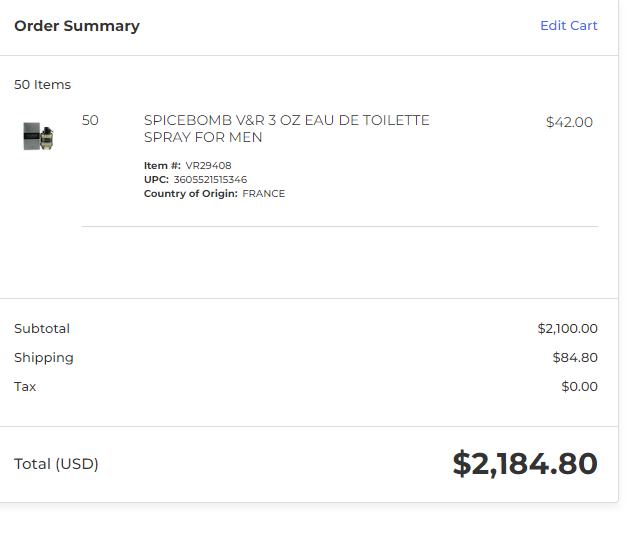Viewport: 639px width, 547px height.
Task: Click the Tax label
Action: coord(25,386)
